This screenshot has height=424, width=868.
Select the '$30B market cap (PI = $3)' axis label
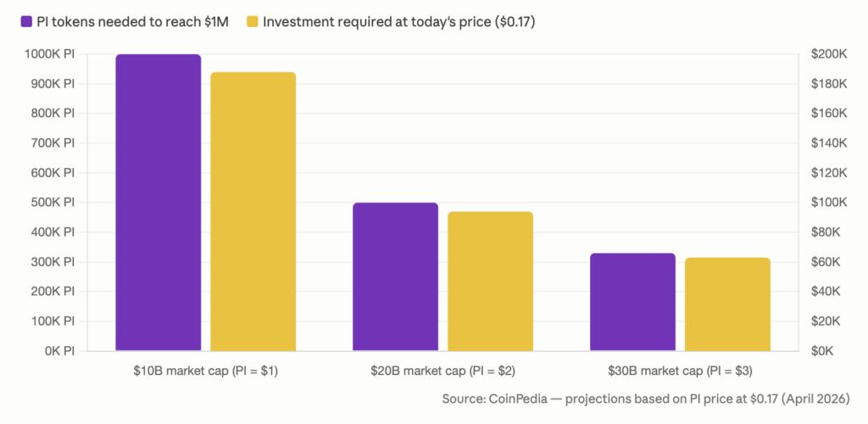680,371
